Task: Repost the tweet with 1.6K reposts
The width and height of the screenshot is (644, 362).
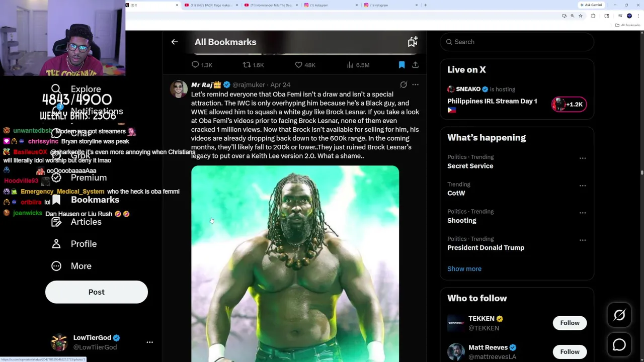Action: click(x=253, y=65)
